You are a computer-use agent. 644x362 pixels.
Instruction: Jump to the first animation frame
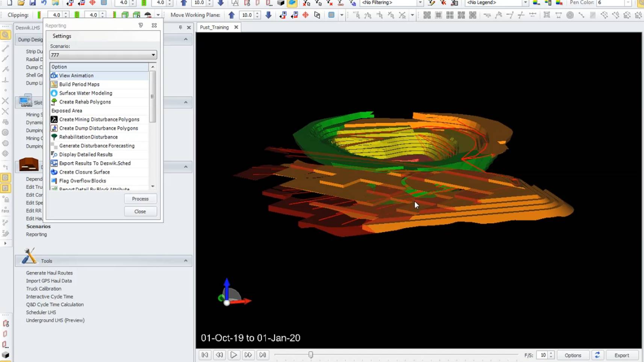(x=205, y=355)
